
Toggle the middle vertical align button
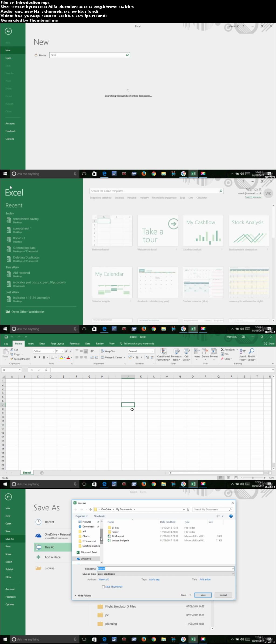(81, 351)
